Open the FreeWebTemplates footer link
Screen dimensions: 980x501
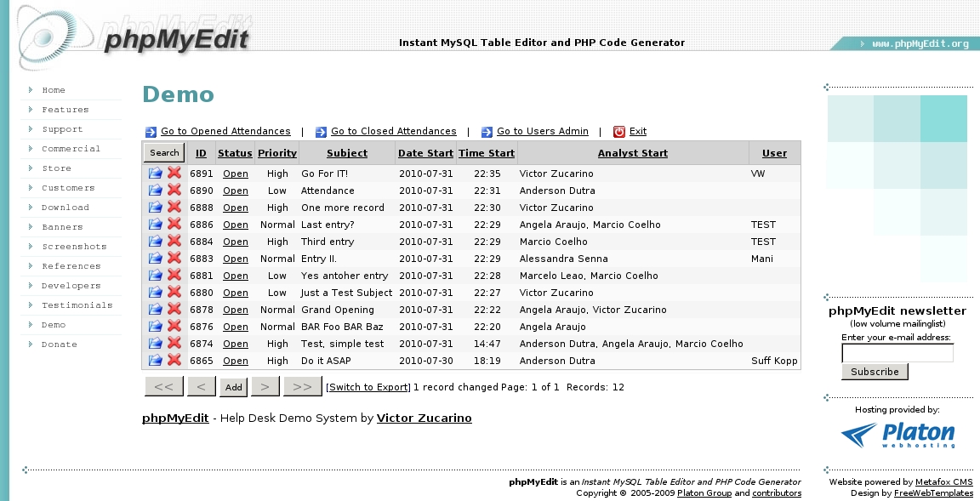[x=933, y=492]
